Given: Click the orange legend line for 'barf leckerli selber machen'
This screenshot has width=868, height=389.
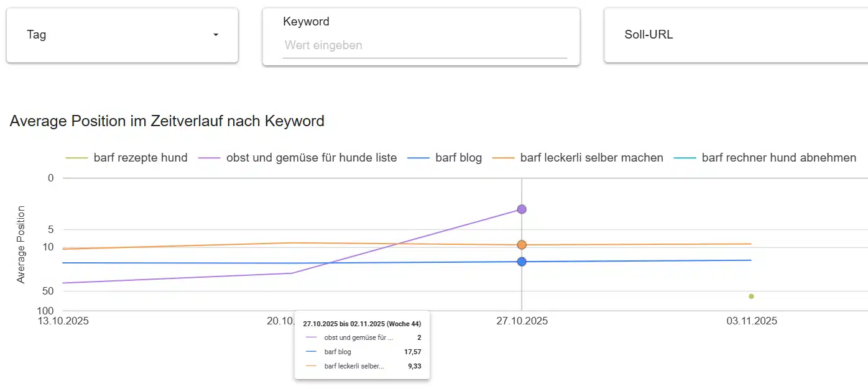Looking at the screenshot, I should point(502,157).
